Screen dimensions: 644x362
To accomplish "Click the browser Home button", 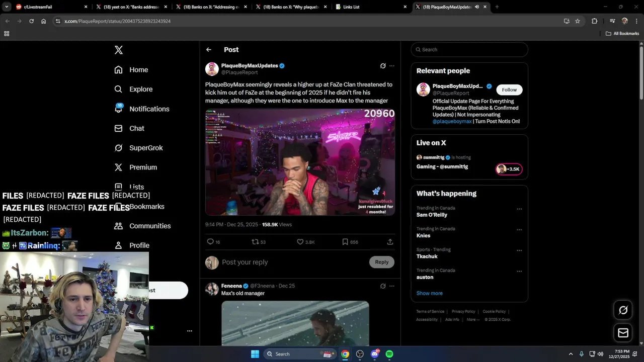I will coord(44,21).
